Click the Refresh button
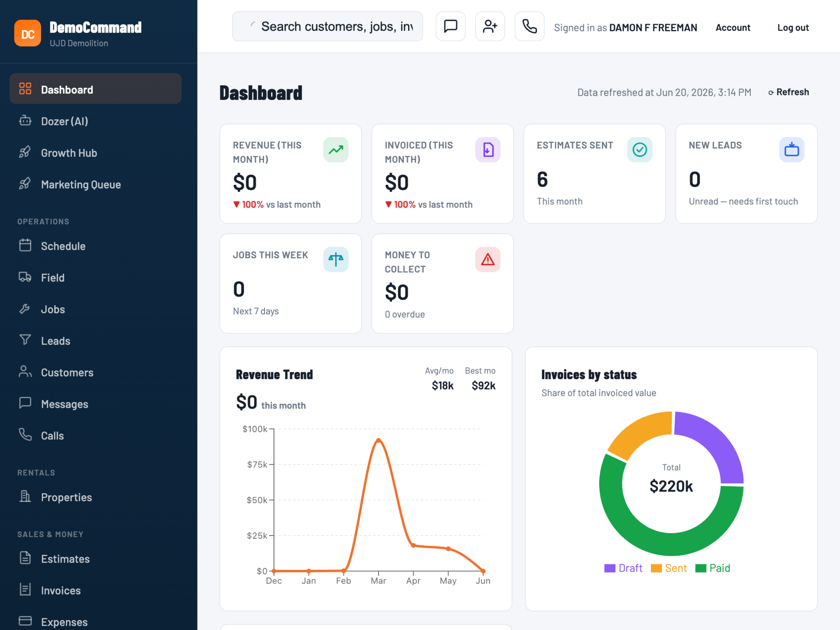The image size is (840, 630). 788,92
